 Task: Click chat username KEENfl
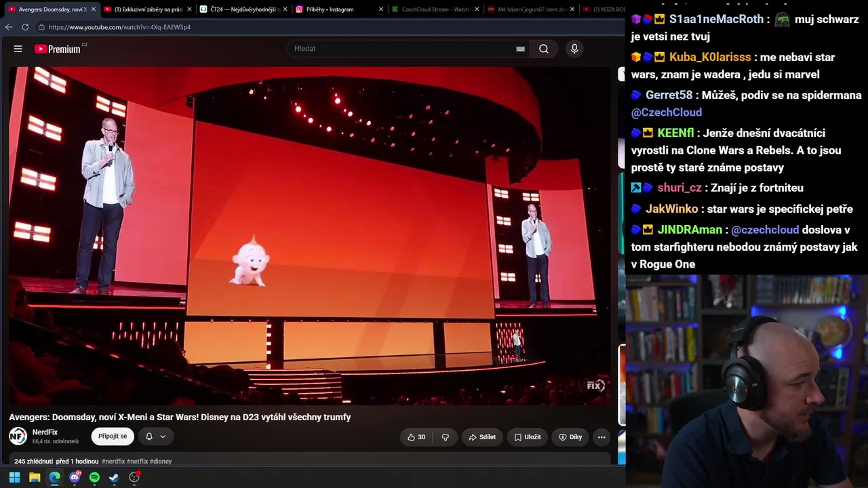[675, 134]
